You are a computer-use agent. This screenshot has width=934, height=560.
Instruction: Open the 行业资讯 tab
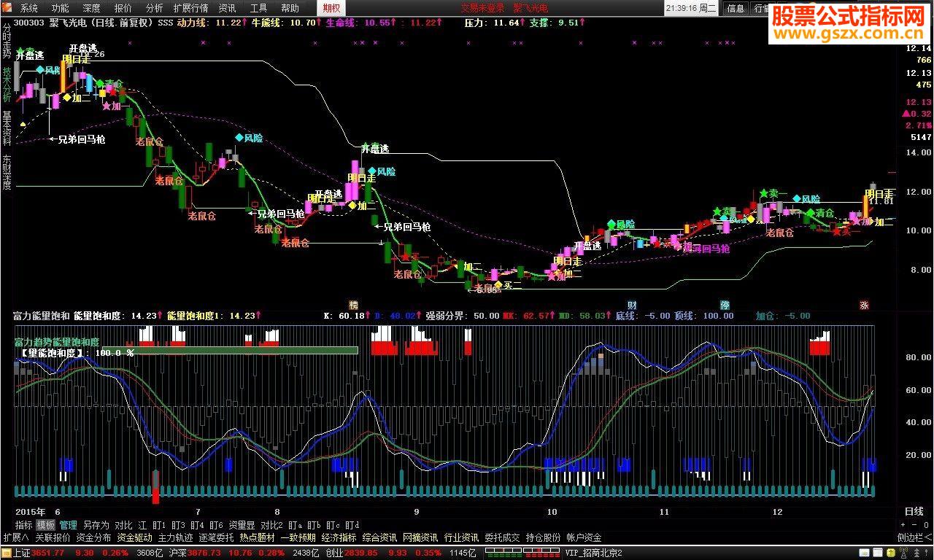click(x=461, y=537)
